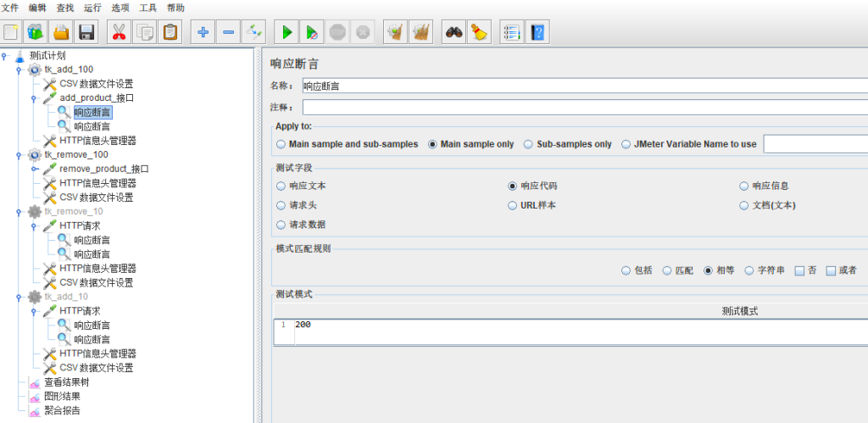Collapse the 测试计划 root node

click(4, 56)
